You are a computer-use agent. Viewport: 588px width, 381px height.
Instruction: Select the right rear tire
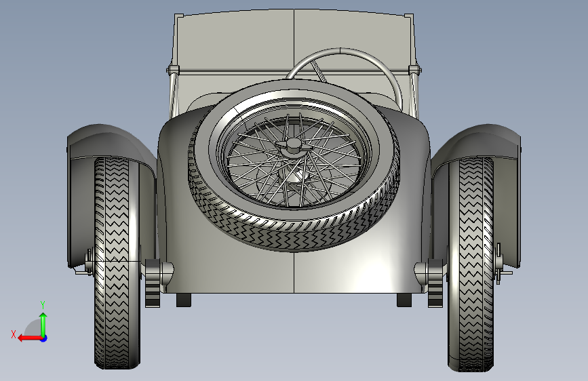tap(471, 264)
